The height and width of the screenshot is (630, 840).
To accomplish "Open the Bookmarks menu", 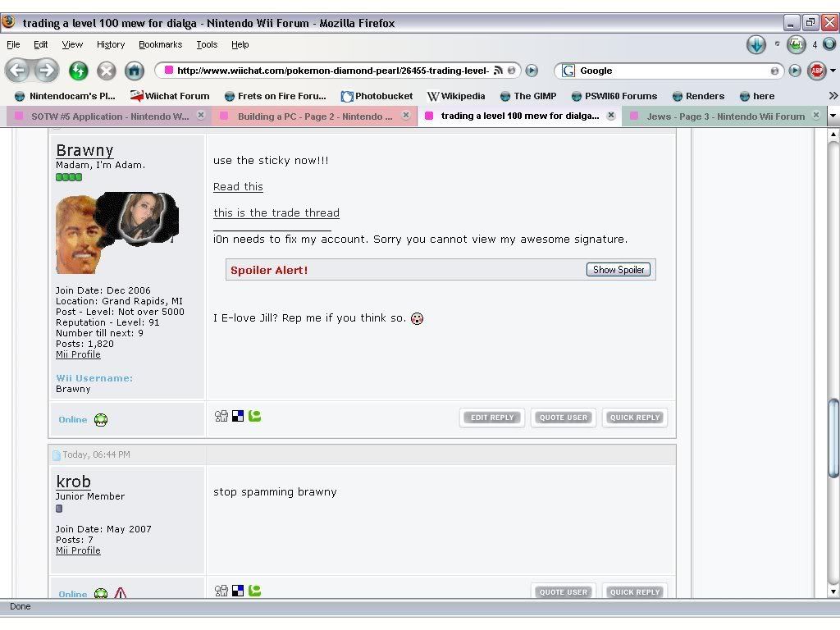I will pos(160,44).
